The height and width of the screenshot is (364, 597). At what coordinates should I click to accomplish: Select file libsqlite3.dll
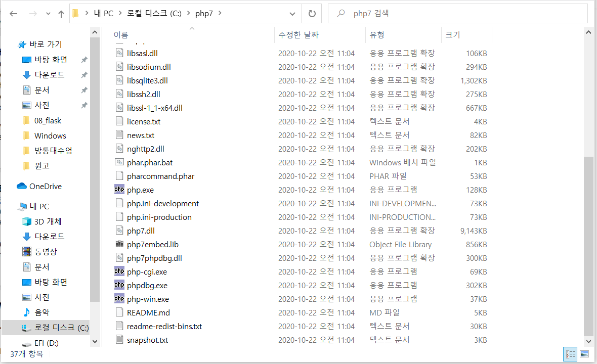147,80
